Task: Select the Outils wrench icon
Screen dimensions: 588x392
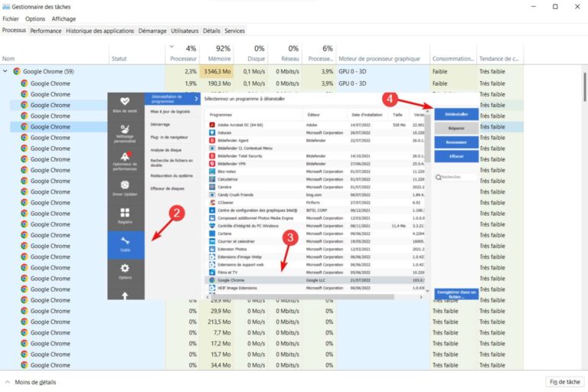Action: 125,240
